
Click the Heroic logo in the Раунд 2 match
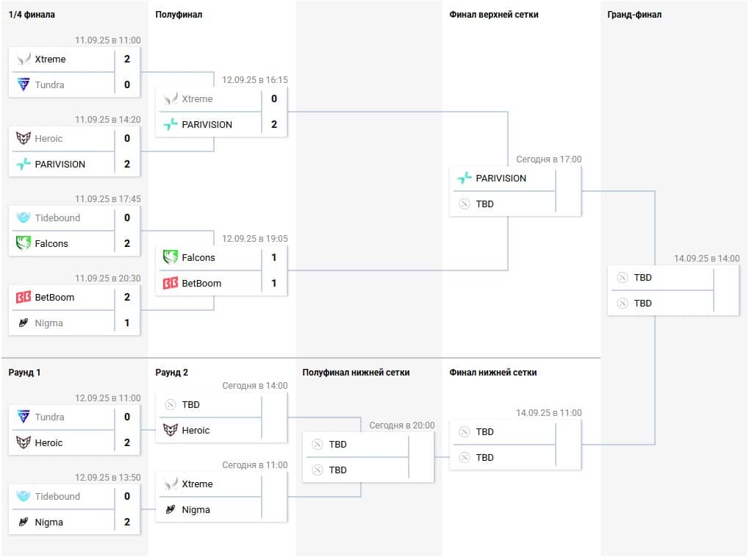[171, 431]
